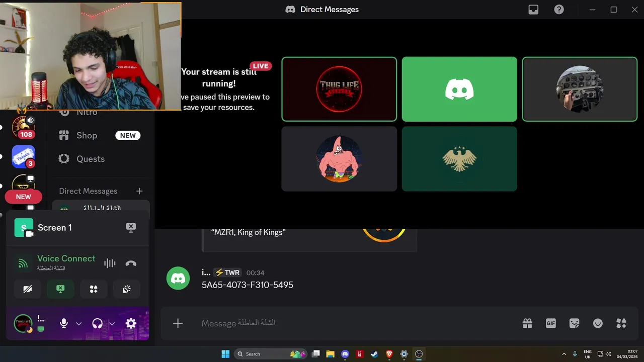Open Steam from the taskbar

pyautogui.click(x=374, y=354)
